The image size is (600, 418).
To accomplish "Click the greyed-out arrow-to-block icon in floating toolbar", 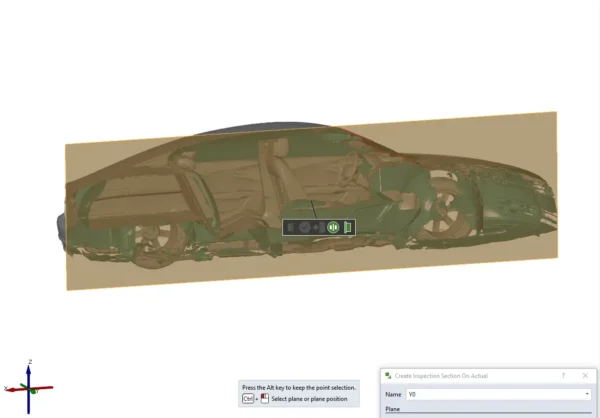I will 319,227.
